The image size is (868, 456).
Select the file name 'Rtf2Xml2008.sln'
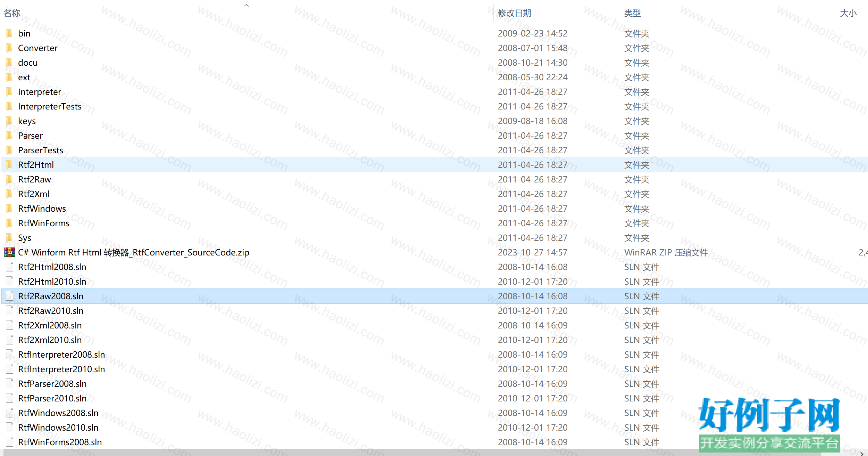tap(50, 325)
